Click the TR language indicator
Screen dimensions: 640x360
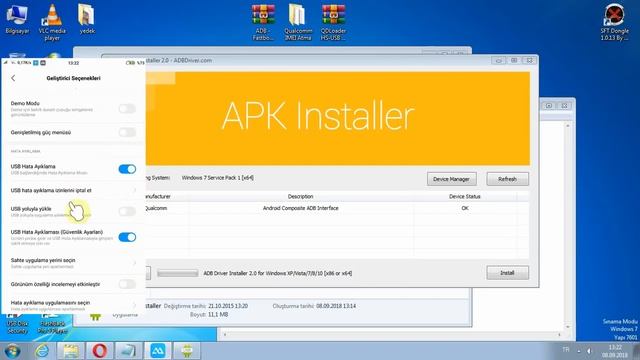pyautogui.click(x=566, y=349)
